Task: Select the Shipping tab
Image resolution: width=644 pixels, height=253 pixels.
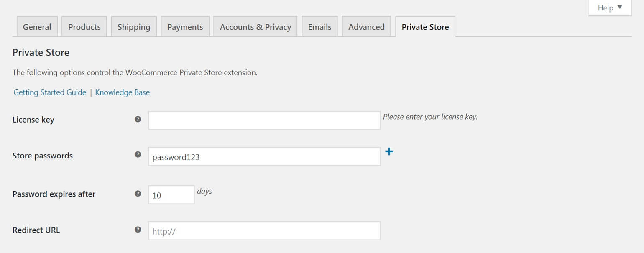Action: pos(134,26)
